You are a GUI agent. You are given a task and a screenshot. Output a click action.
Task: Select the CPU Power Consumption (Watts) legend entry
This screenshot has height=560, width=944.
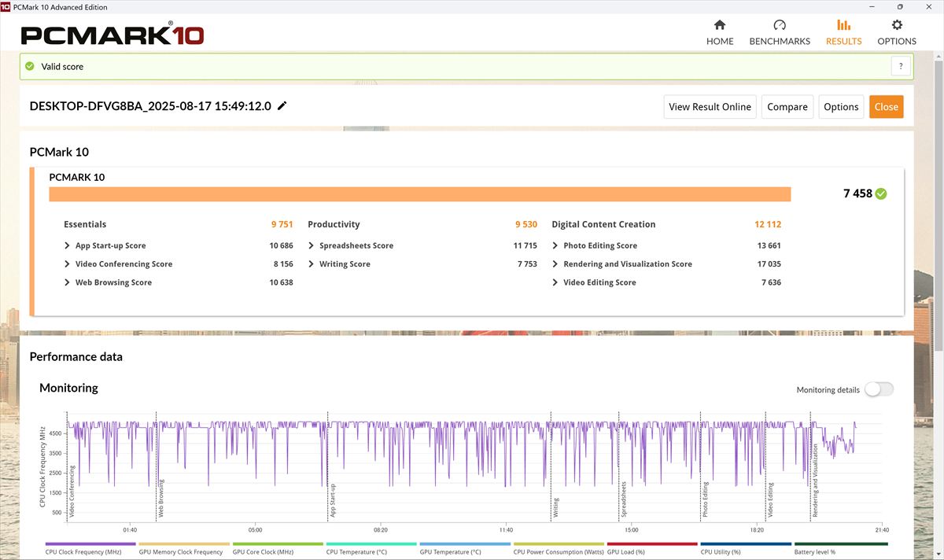click(x=559, y=547)
